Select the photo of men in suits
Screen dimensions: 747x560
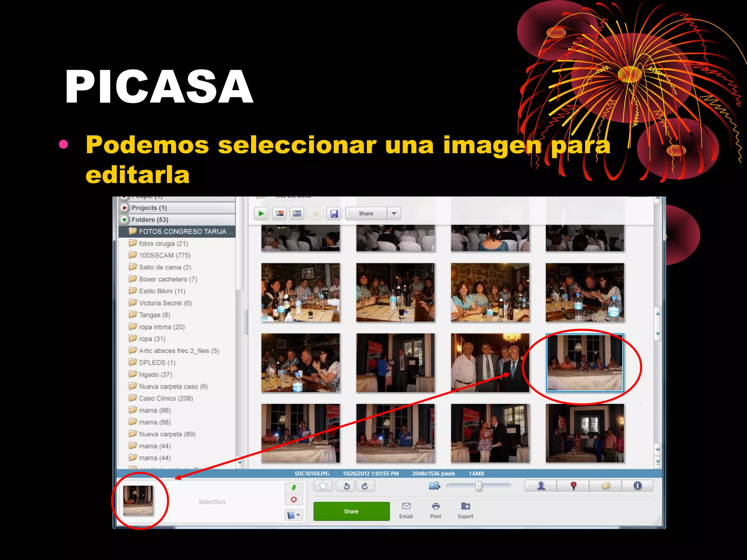[x=490, y=363]
